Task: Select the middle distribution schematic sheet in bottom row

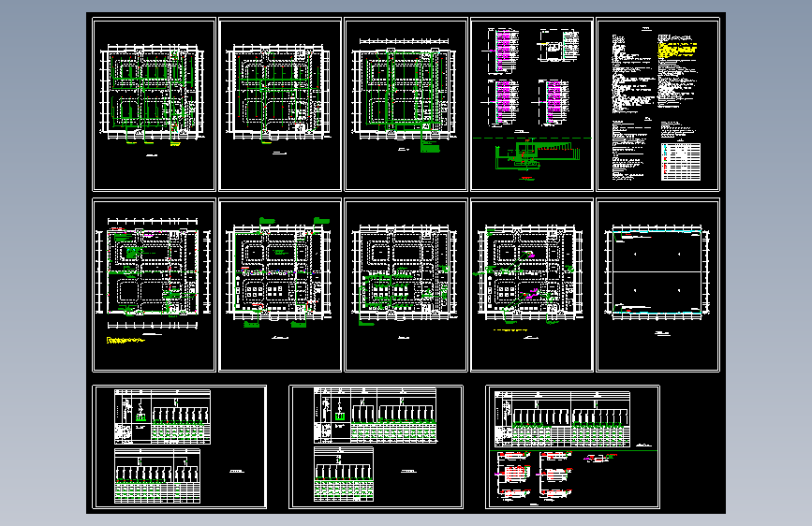Action: pos(376,446)
